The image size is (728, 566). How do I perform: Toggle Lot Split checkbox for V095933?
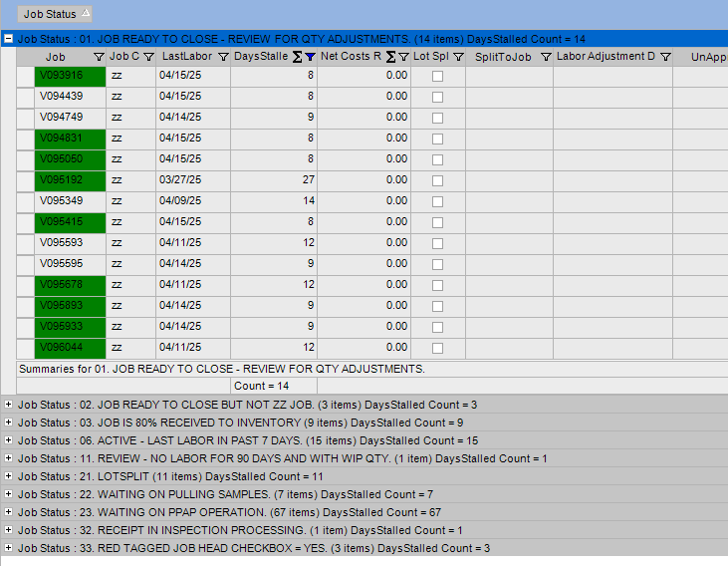437,327
